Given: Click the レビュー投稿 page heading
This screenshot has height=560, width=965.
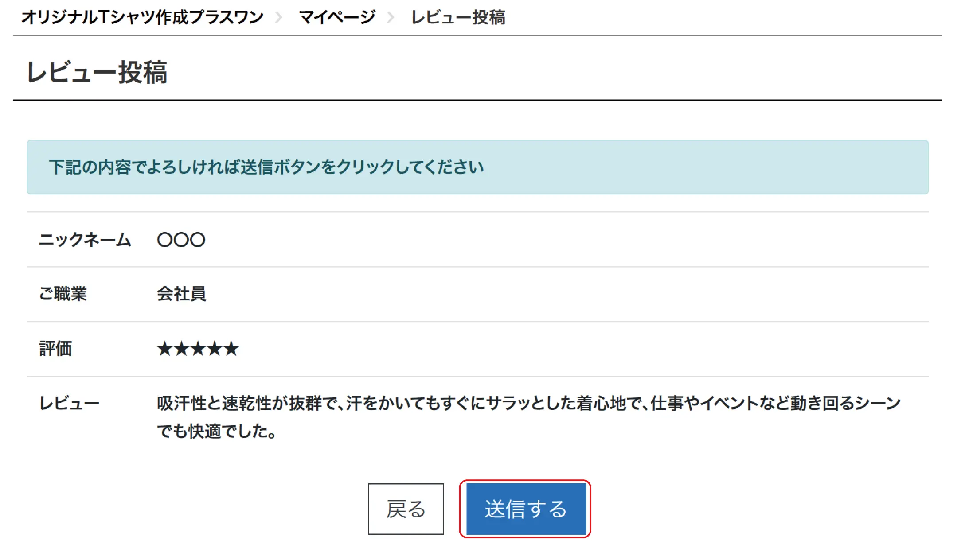Looking at the screenshot, I should [x=97, y=72].
